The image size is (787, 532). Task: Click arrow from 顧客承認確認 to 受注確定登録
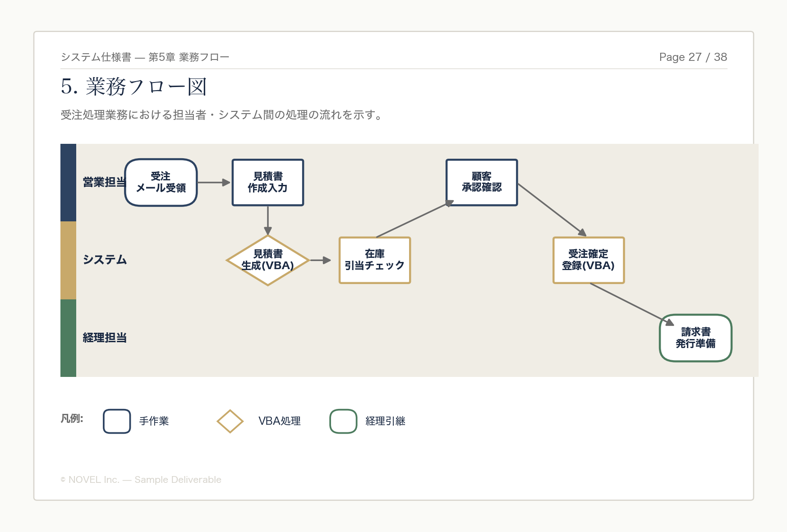[552, 210]
